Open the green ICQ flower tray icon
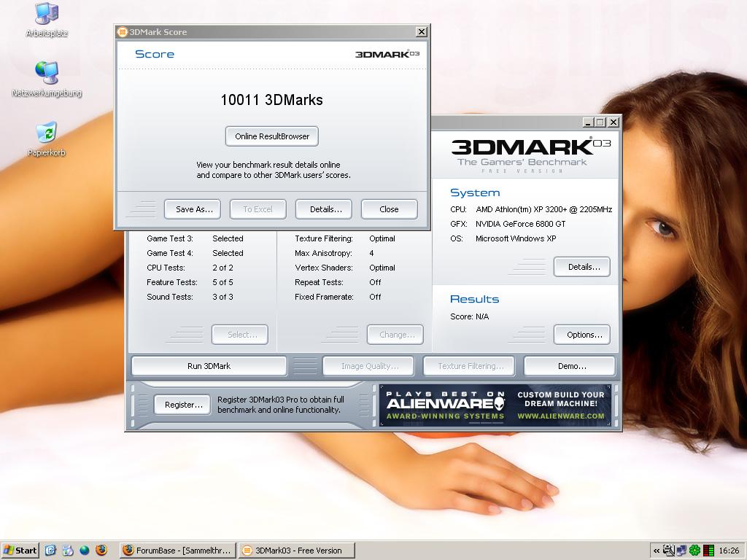Image resolution: width=747 pixels, height=560 pixels. click(x=695, y=551)
